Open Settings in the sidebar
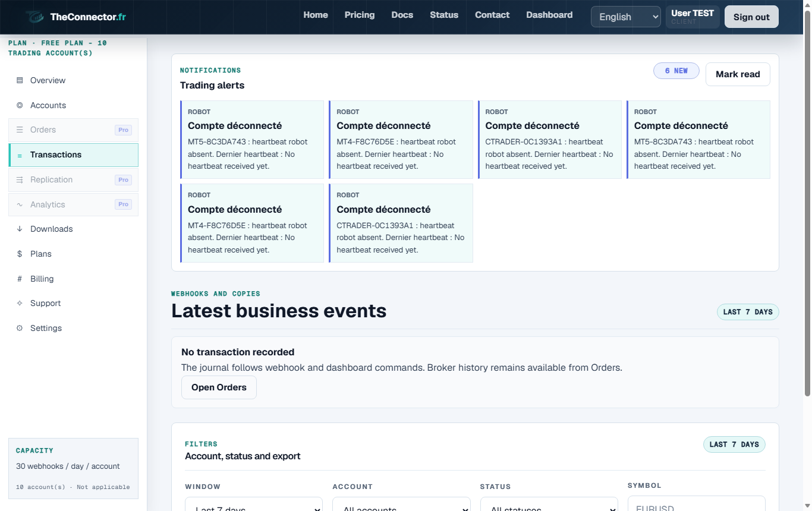 point(74,328)
